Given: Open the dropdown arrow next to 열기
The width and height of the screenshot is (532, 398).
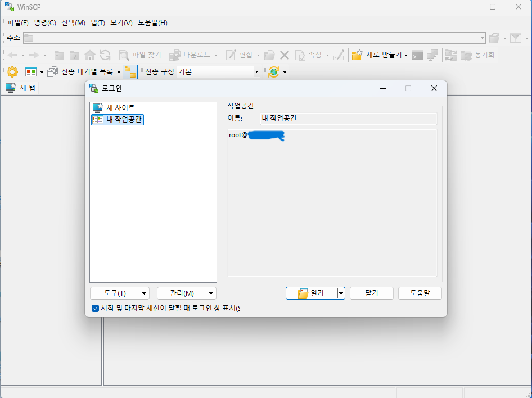Looking at the screenshot, I should click(x=341, y=293).
